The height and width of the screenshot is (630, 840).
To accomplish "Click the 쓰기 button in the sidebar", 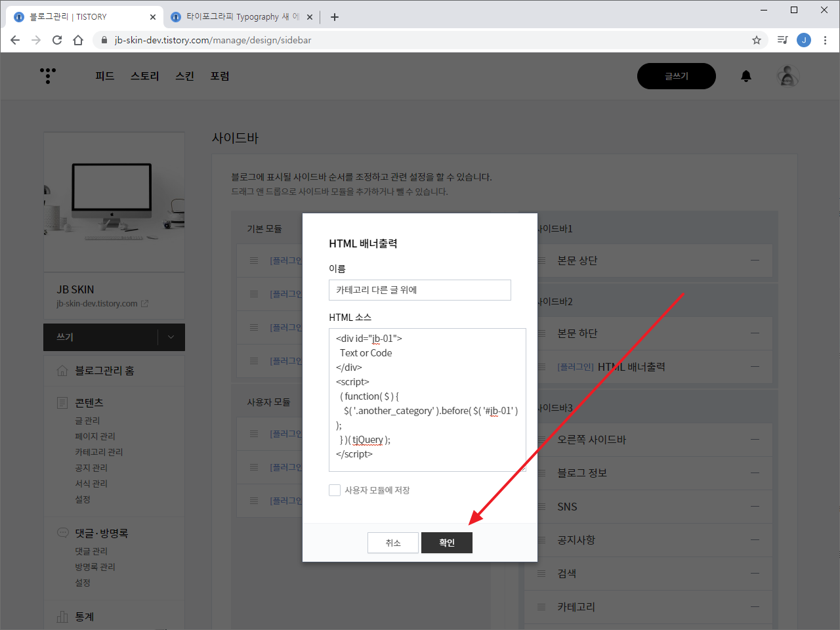I will (x=100, y=337).
